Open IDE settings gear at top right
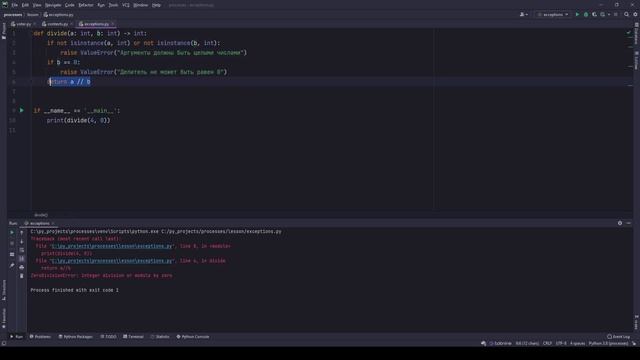 [x=635, y=15]
